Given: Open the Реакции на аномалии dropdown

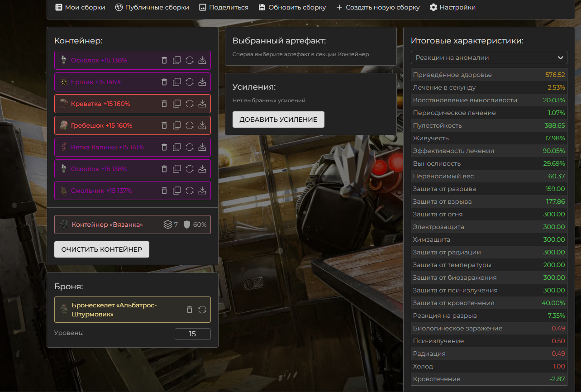Looking at the screenshot, I should [x=489, y=57].
